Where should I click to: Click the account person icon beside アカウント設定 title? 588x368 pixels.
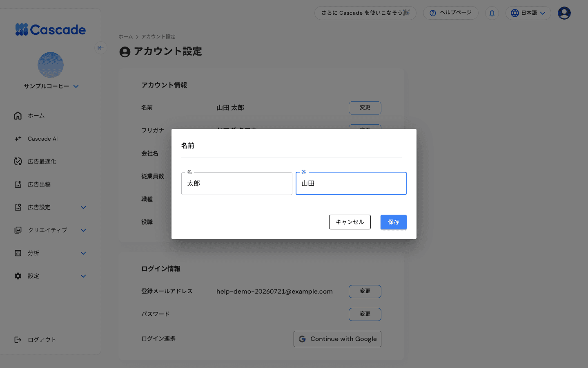[125, 52]
